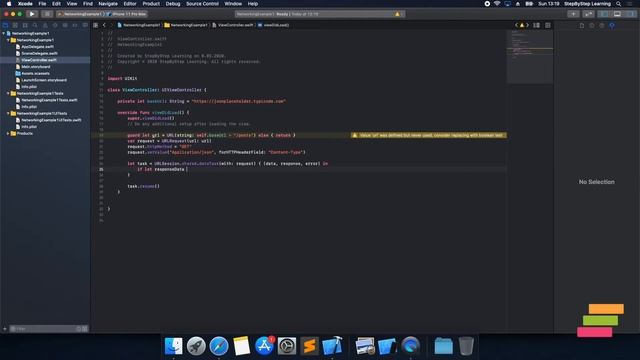Open the related items grid icon
This screenshot has width=640, height=360.
pyautogui.click(x=96, y=25)
